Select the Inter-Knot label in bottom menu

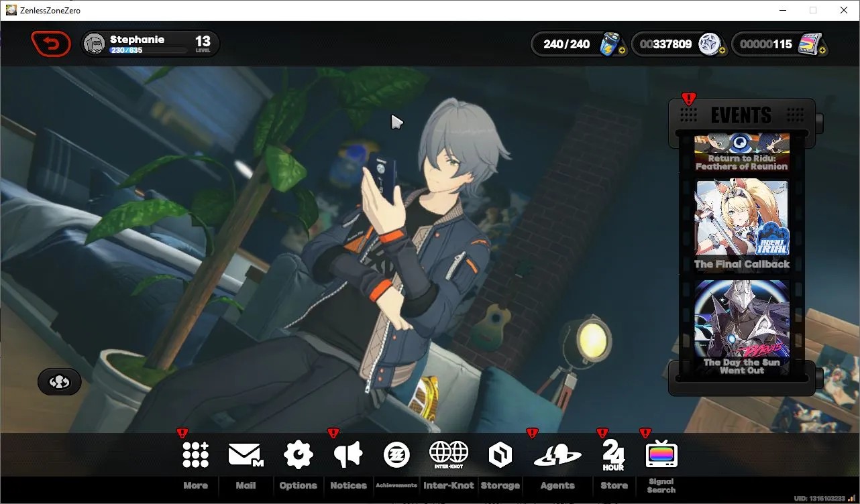point(449,485)
